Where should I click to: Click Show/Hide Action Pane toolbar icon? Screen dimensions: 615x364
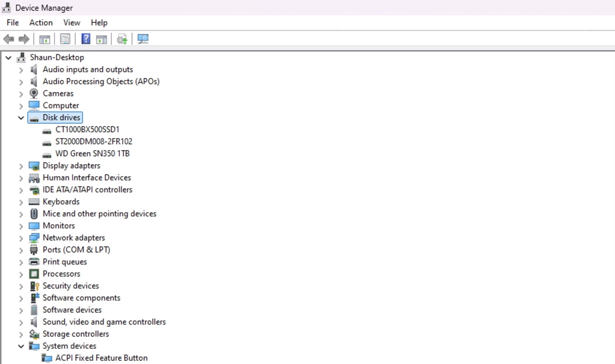101,39
